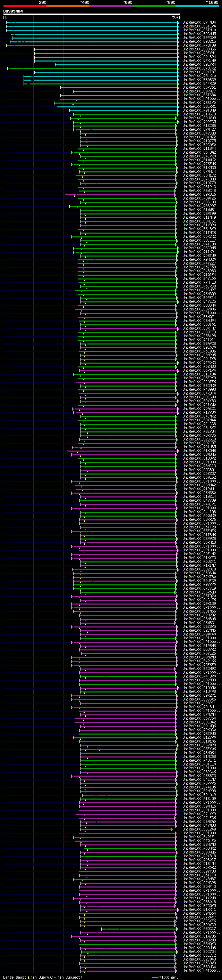Select the UniRef100_A1SCB6 label
Screen dimensions: 222x980
tap(199, 125)
